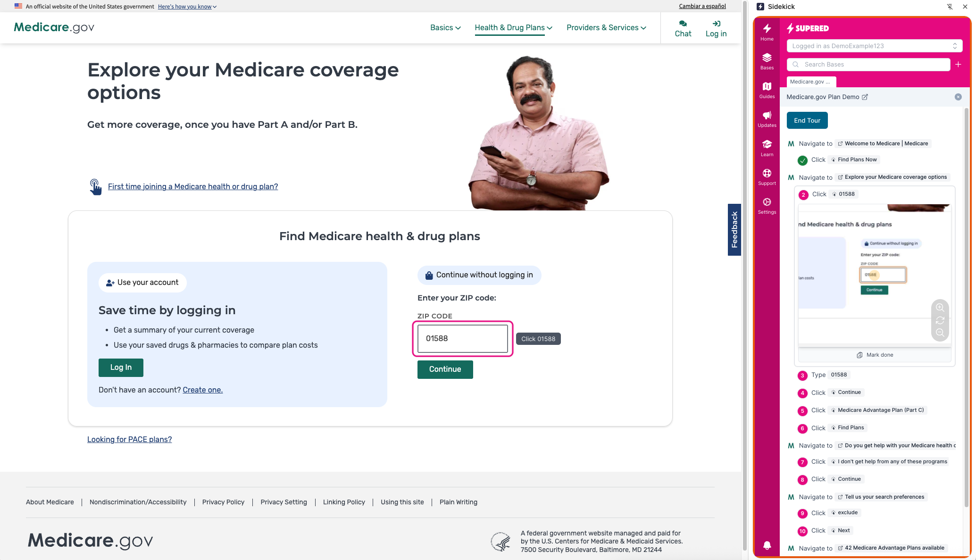This screenshot has height=560, width=976.
Task: Click the HHS eagle logo in footer
Action: pyautogui.click(x=501, y=542)
